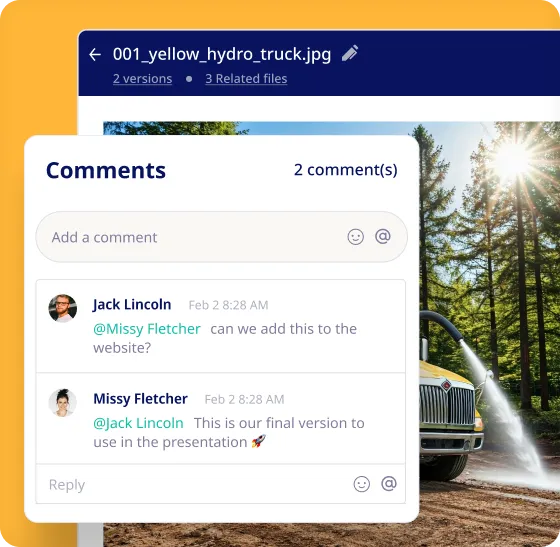
Task: Insert a mention in the Reply box
Action: pyautogui.click(x=389, y=484)
